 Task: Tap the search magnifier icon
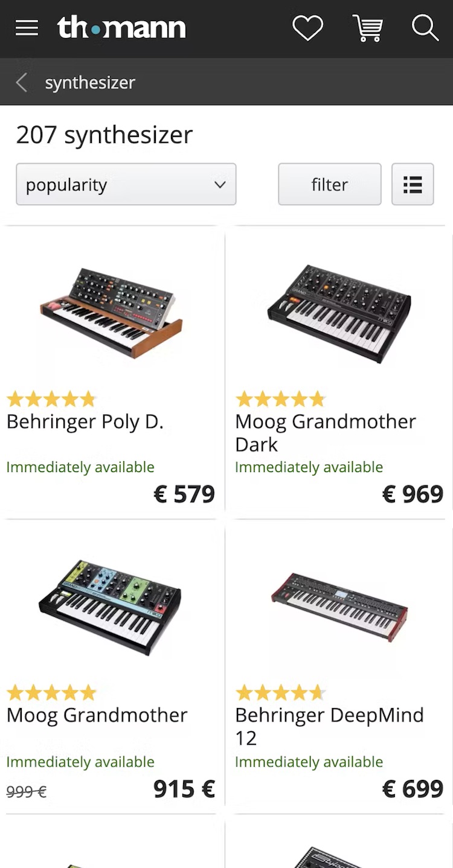click(x=425, y=28)
